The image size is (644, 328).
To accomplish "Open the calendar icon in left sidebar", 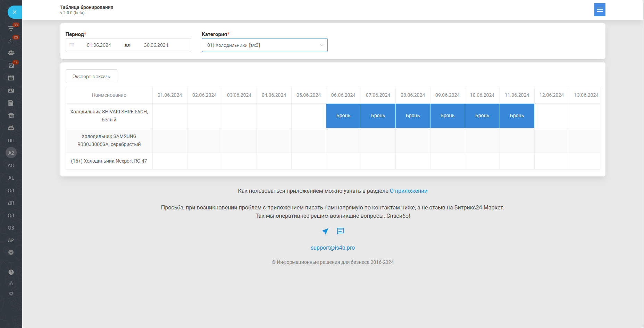I will (x=11, y=78).
